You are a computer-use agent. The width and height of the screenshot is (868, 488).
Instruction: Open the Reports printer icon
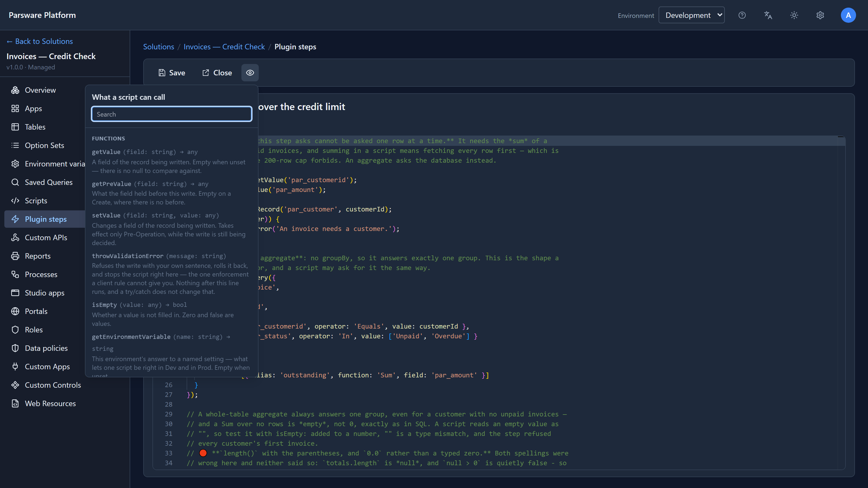[15, 256]
